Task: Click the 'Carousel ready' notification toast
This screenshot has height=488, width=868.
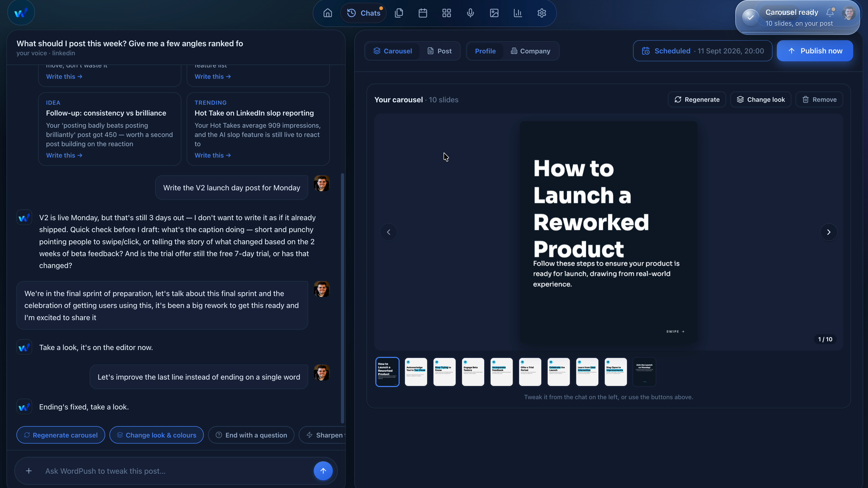Action: pos(797,17)
